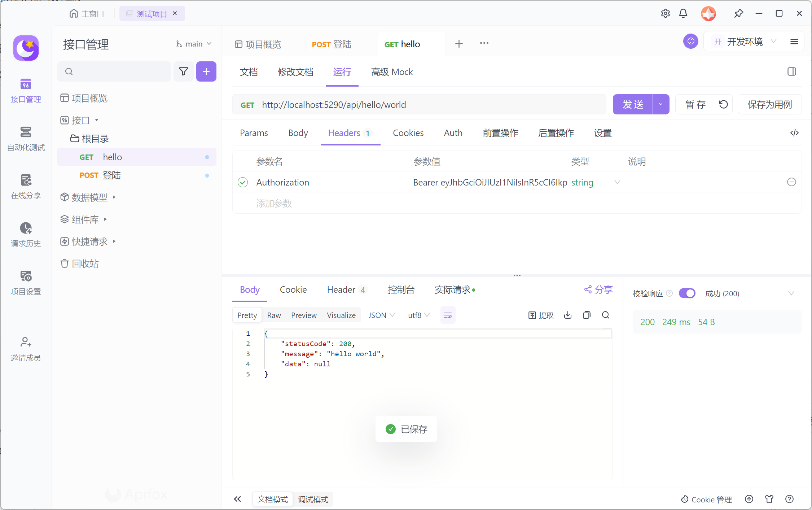Viewport: 812px width, 510px height.
Task: Click the filter funnel icon
Action: [184, 71]
